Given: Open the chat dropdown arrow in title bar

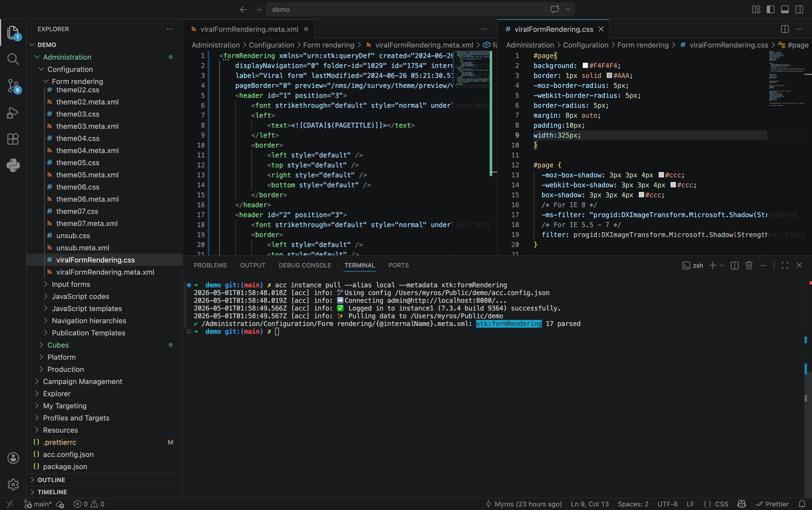Looking at the screenshot, I should coord(568,9).
